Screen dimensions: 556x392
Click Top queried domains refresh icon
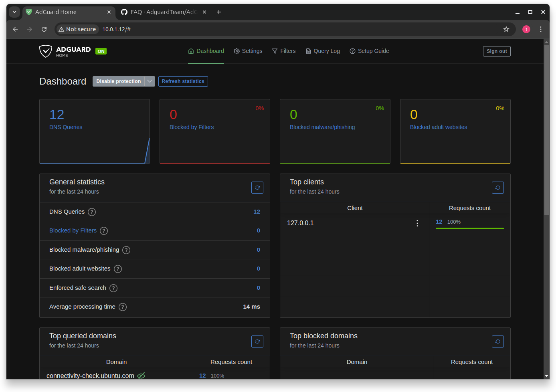(x=257, y=341)
